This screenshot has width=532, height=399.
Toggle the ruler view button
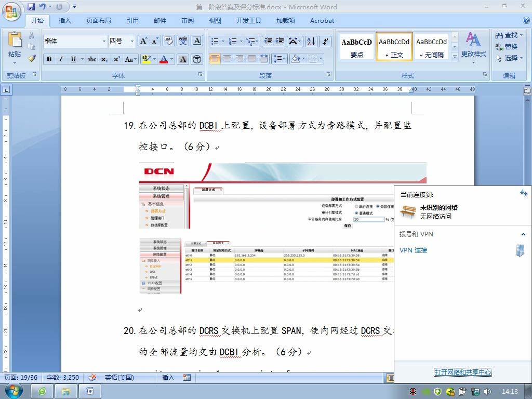coord(527,90)
